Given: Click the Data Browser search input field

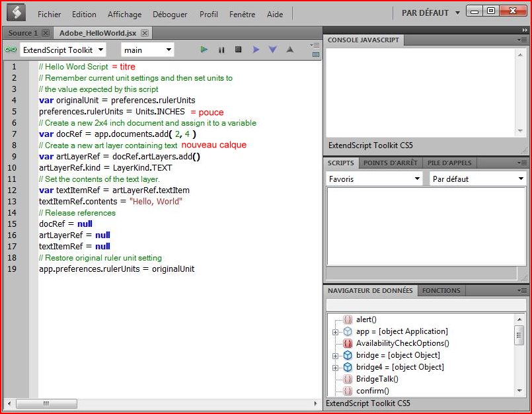Looking at the screenshot, I should [x=425, y=304].
